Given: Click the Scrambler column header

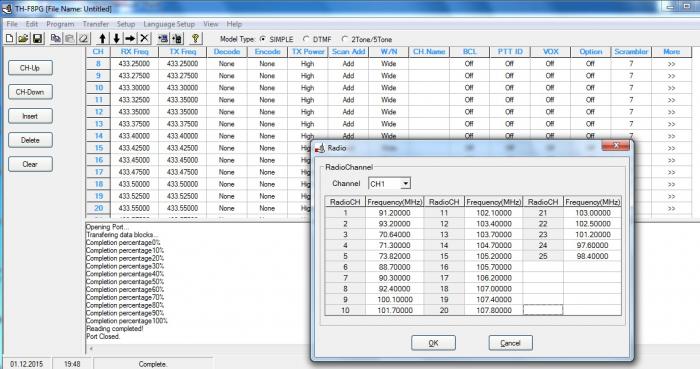Looking at the screenshot, I should [x=631, y=52].
